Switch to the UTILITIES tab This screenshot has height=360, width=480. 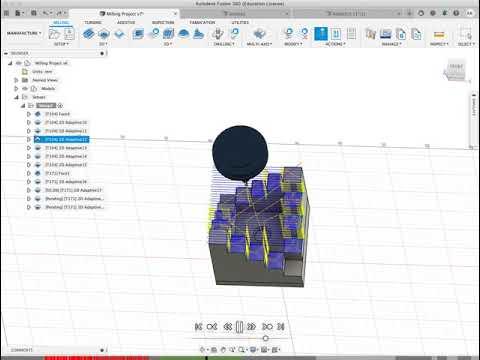tap(240, 23)
